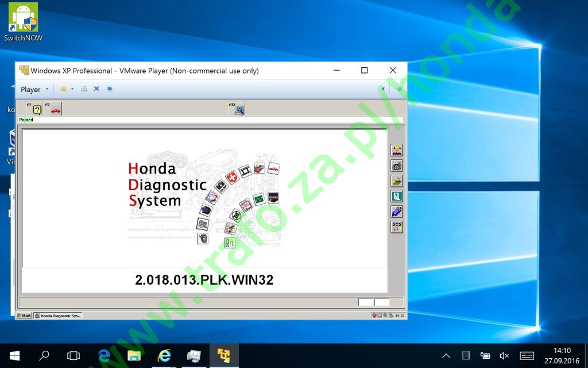The image size is (588, 368).
Task: Enter full screen mode in VMware Player
Action: click(96, 89)
